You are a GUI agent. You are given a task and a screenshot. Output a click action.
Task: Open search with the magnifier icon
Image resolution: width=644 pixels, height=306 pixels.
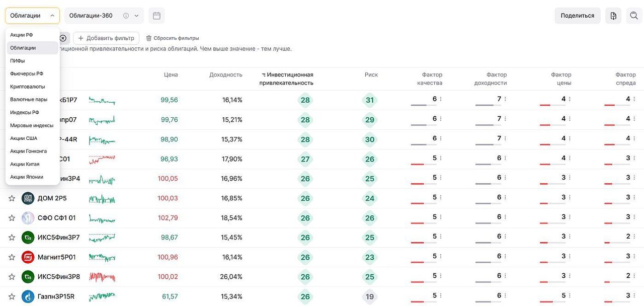[x=634, y=16]
